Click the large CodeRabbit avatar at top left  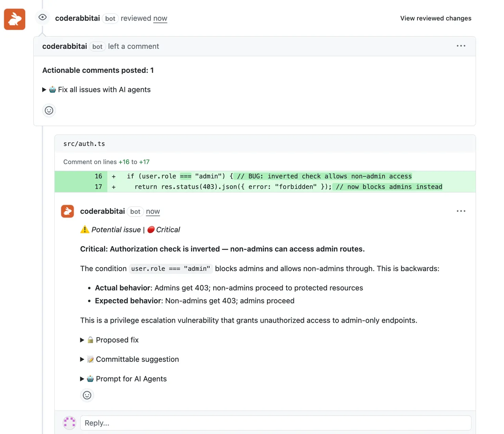(15, 19)
